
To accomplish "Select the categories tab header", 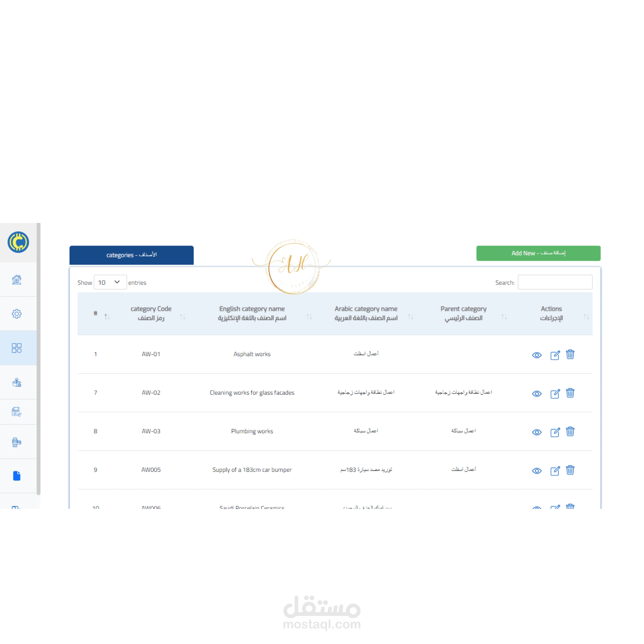I will [x=131, y=255].
